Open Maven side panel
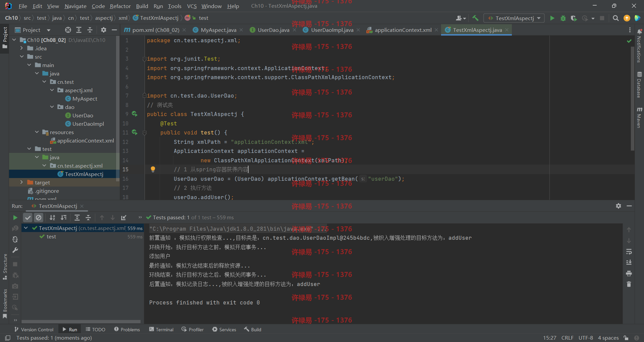Viewport: 644px width, 342px height. [639, 117]
